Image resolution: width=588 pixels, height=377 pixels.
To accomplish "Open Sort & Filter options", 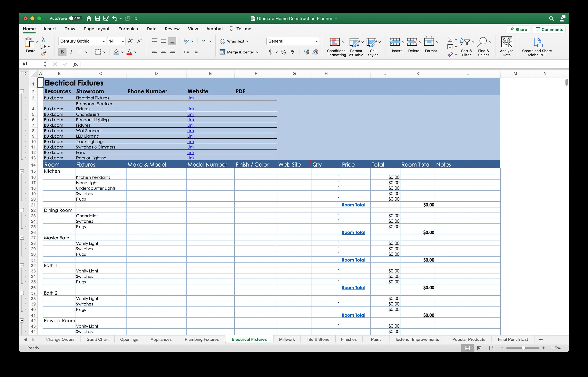I will coord(466,47).
